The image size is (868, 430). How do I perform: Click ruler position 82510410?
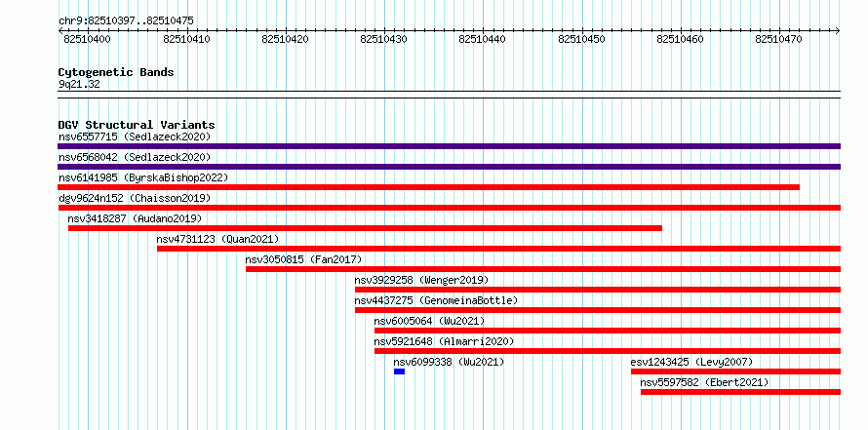pos(187,39)
